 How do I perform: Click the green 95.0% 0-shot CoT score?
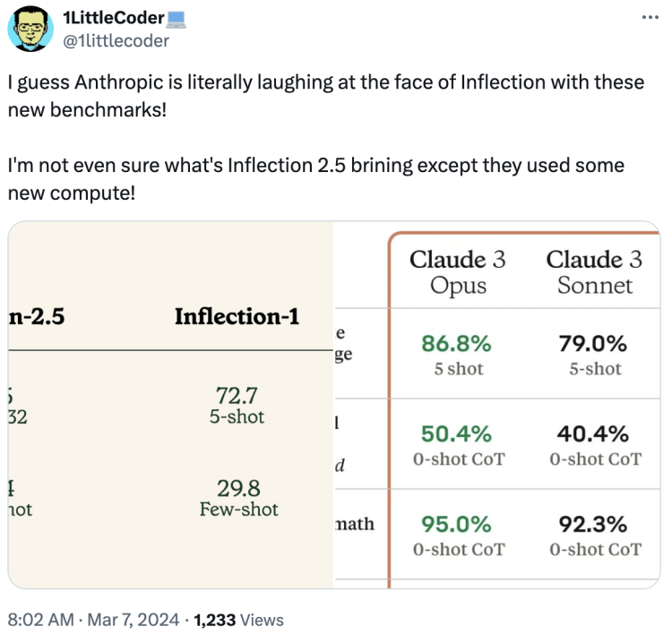click(x=458, y=534)
